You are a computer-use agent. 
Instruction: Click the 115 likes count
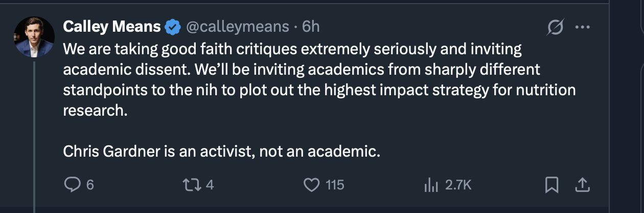335,185
